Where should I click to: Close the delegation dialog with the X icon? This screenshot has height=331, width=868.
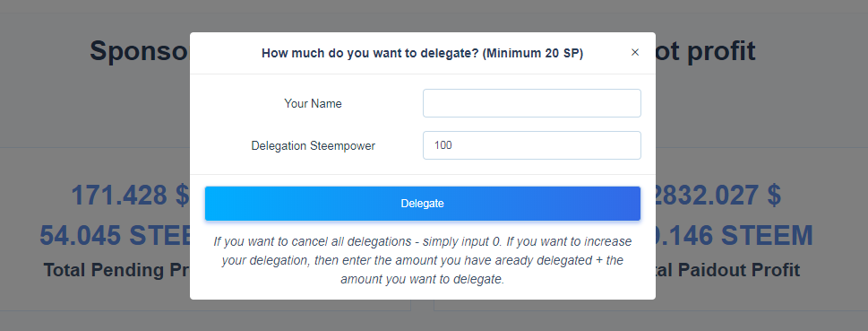coord(635,52)
